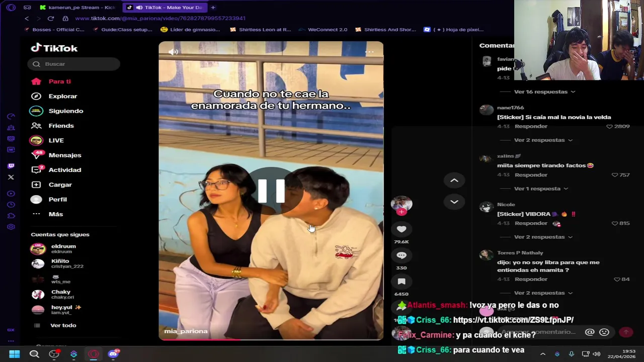Post the comment with the send arrow

[626, 332]
